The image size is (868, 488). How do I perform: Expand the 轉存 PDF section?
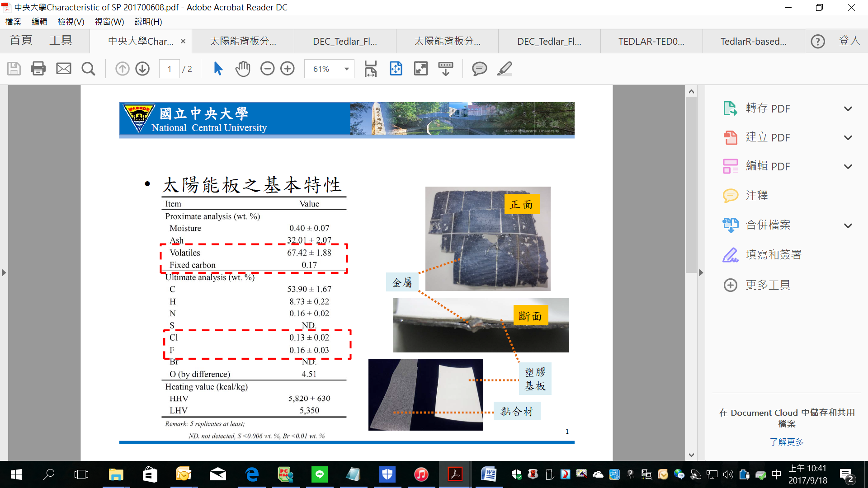[x=848, y=109]
